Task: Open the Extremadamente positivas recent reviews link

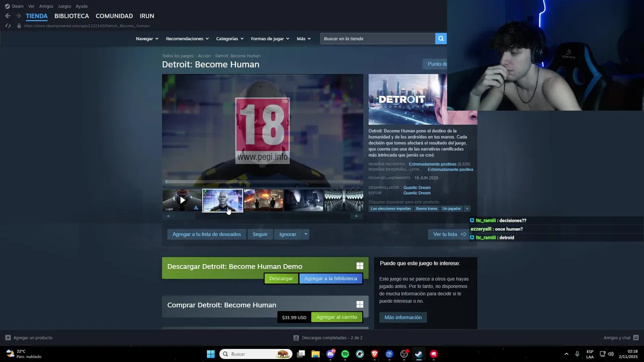Action: (433, 164)
